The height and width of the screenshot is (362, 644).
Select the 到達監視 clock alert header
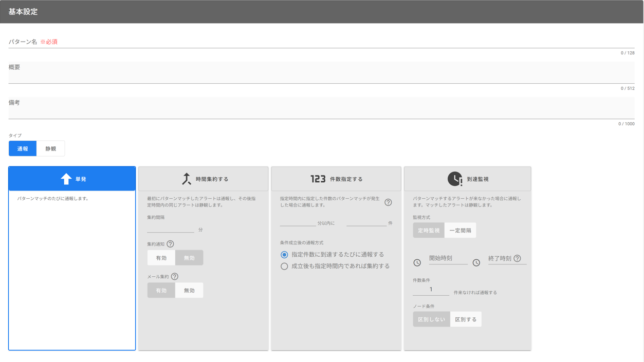click(467, 179)
